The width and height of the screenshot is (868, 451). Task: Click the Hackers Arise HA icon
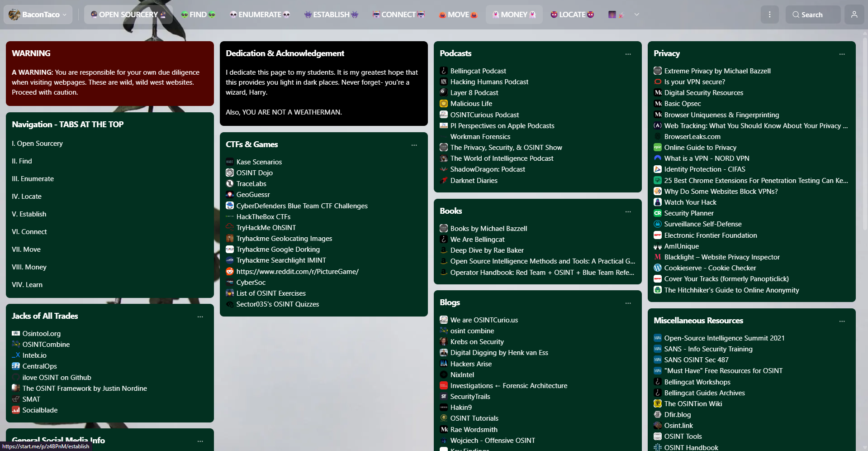[x=444, y=364]
